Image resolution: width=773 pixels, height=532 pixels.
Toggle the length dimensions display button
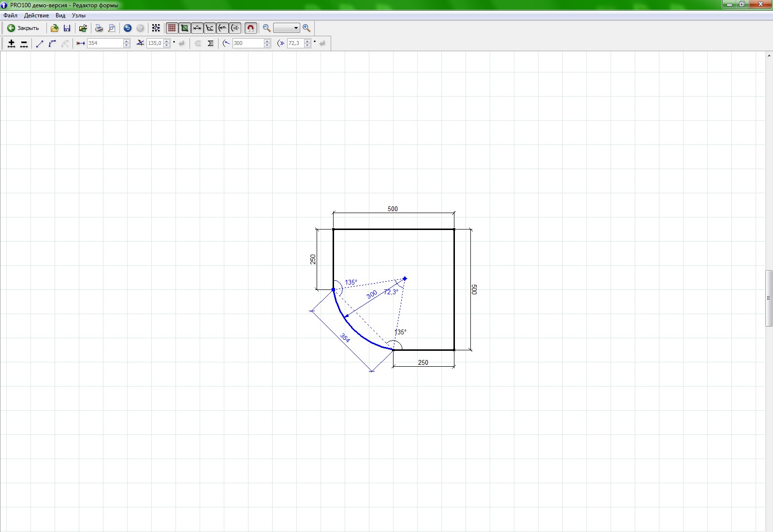197,28
